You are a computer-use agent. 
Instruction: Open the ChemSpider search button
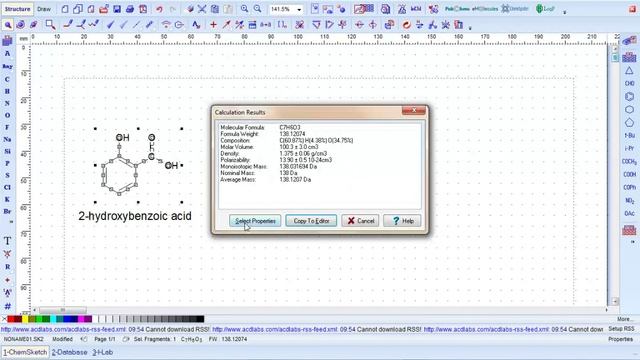(515, 9)
